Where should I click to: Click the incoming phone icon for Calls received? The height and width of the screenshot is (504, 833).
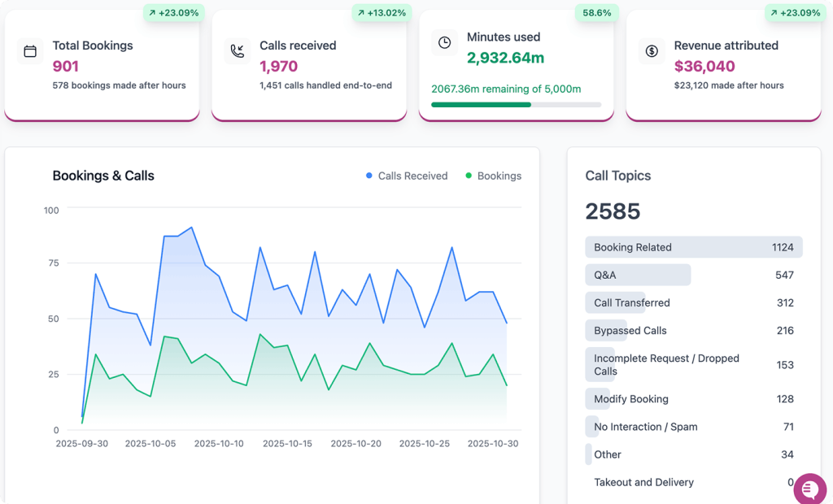238,51
